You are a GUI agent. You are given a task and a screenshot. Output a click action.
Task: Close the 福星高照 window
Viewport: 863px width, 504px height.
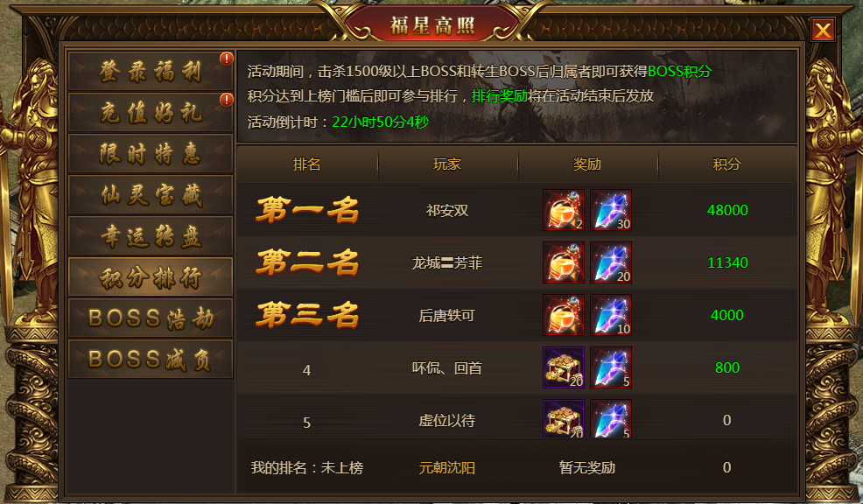pyautogui.click(x=823, y=30)
